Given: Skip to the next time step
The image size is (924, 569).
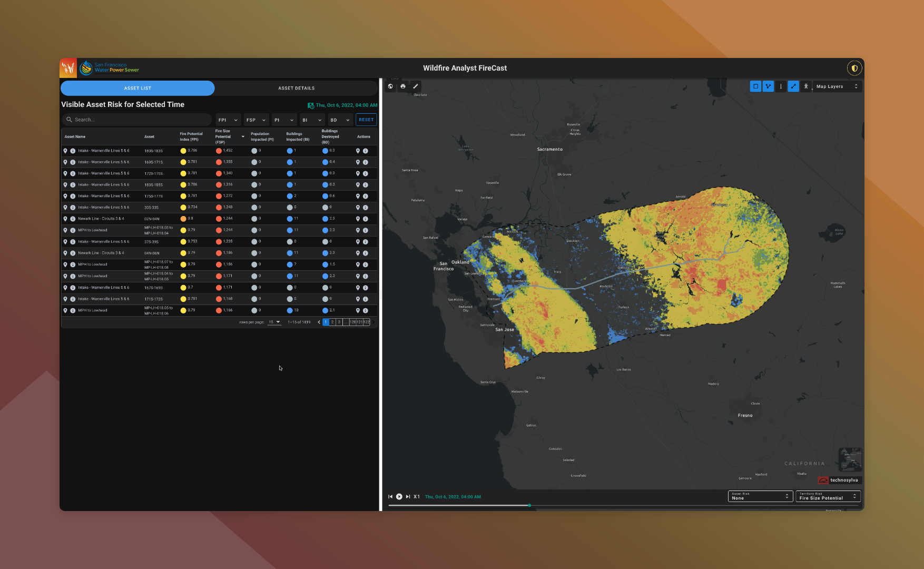Looking at the screenshot, I should (x=408, y=497).
